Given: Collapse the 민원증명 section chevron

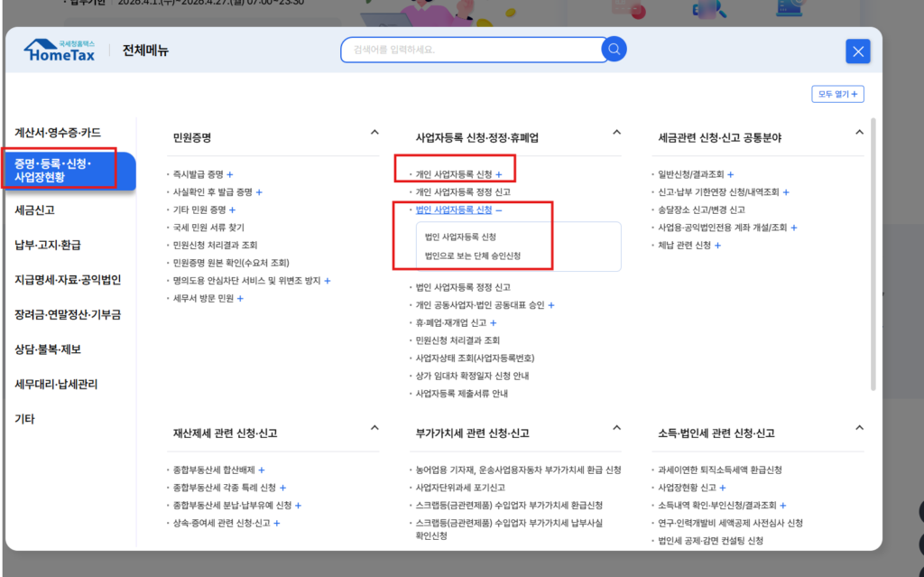Looking at the screenshot, I should (374, 132).
